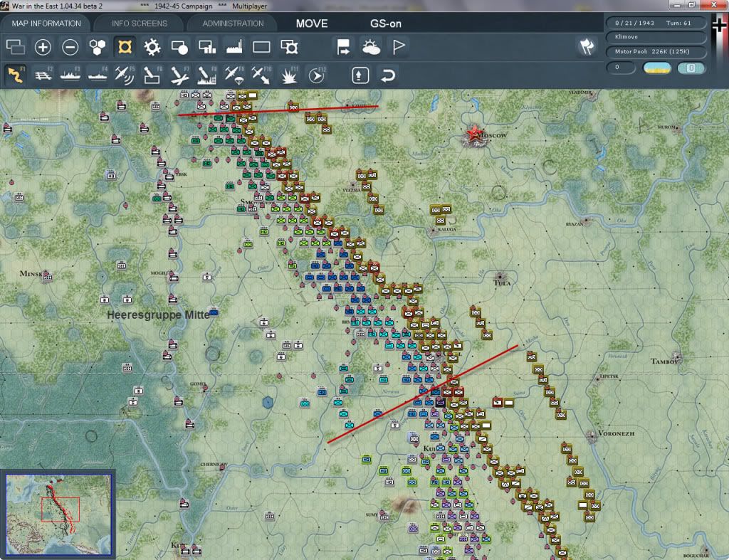Click the F12 end turn icon
Image resolution: width=729 pixels, height=560 pixels.
(x=316, y=75)
